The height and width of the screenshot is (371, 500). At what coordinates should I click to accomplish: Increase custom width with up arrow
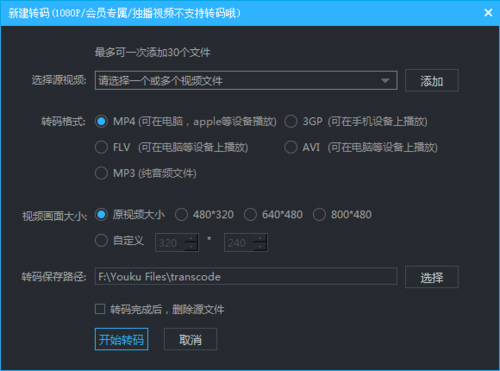coord(191,238)
